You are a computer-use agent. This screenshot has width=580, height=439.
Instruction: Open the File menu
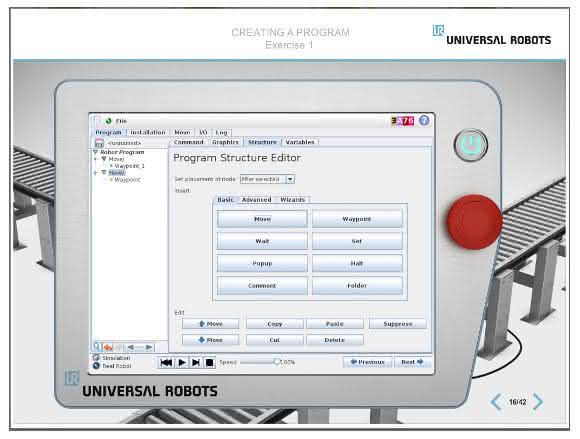click(121, 121)
